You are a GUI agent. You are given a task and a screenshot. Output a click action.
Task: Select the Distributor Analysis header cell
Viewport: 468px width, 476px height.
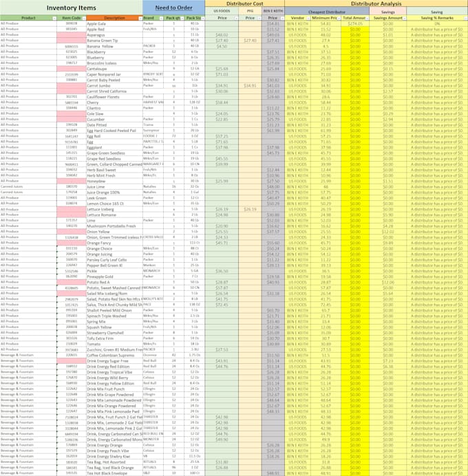pyautogui.click(x=376, y=3)
